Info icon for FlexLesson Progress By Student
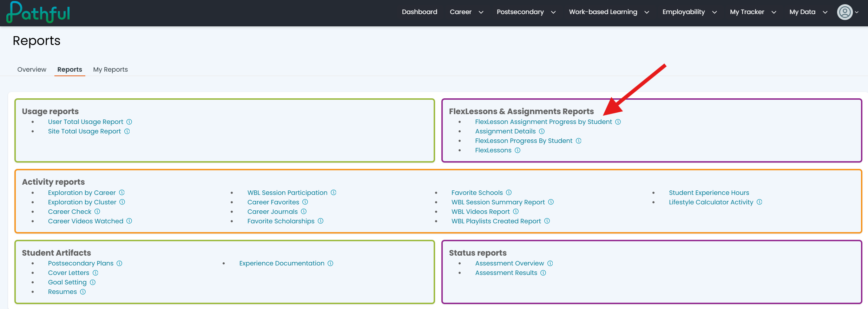 pyautogui.click(x=579, y=141)
